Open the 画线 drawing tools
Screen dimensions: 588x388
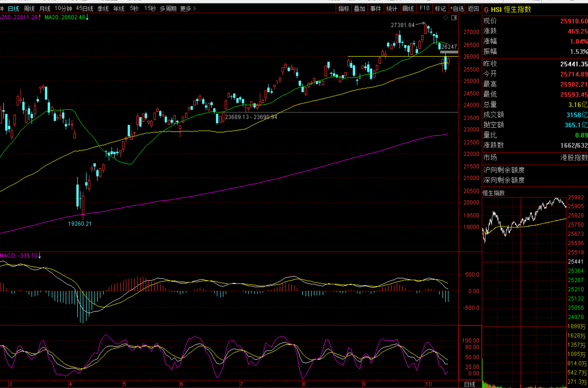[x=408, y=8]
